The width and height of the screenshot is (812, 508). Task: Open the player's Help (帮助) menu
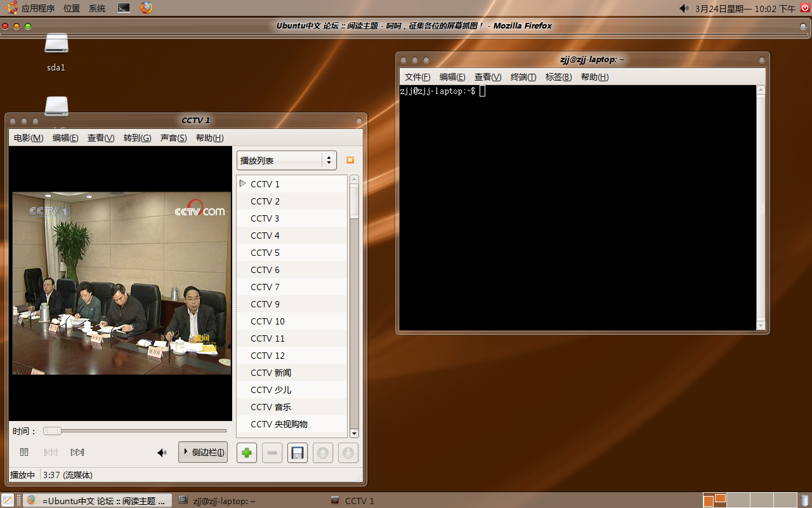coord(209,138)
